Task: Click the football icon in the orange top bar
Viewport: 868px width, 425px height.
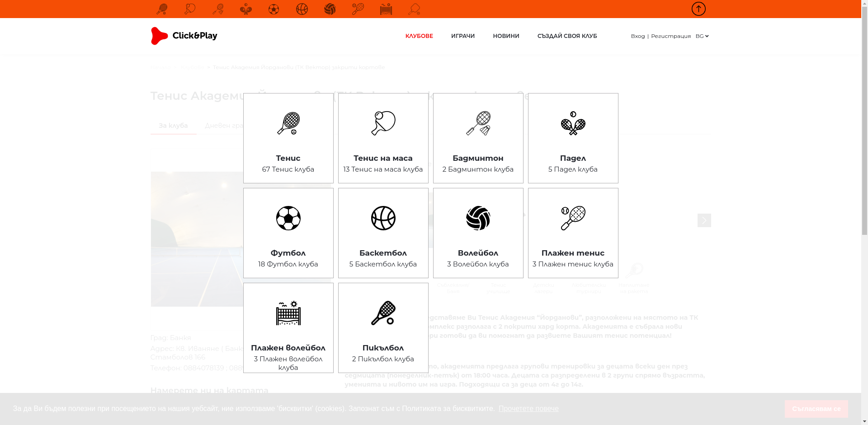Action: 274,9
